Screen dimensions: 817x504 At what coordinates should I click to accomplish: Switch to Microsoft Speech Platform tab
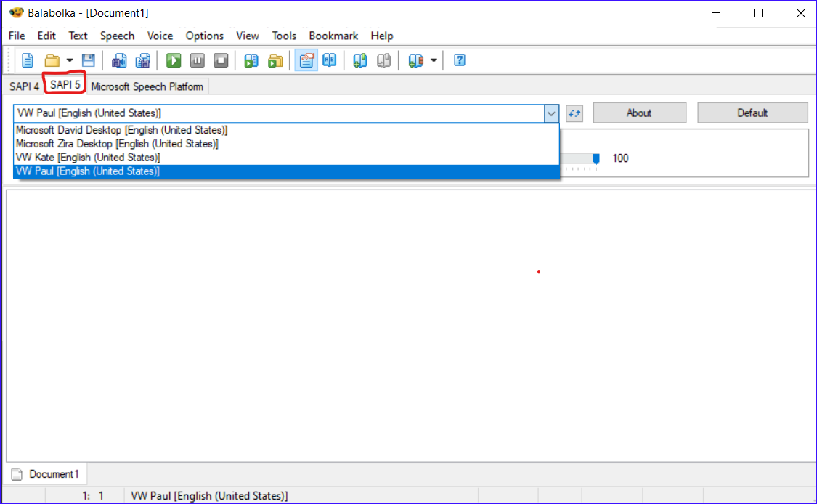click(x=147, y=86)
